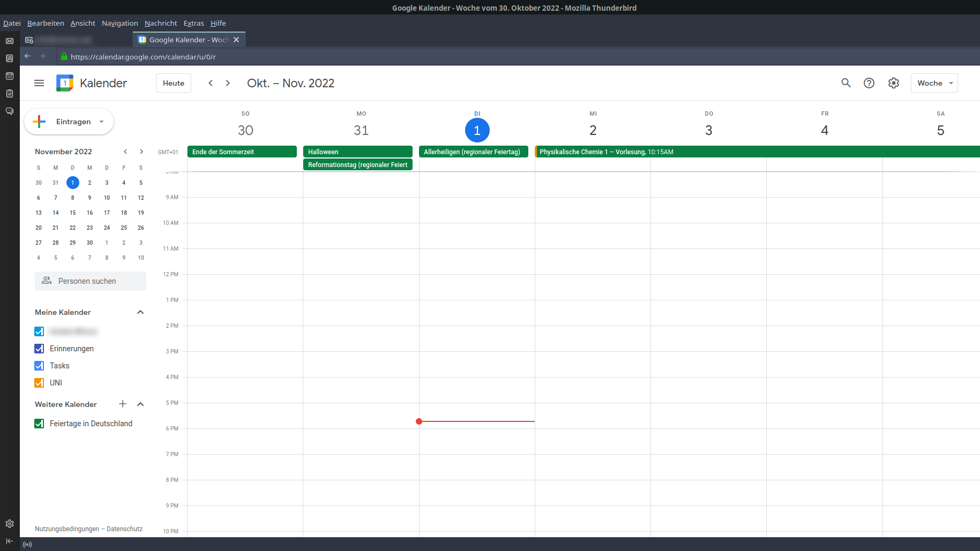Click the Google Calendar logo
This screenshot has height=551, width=980.
[x=65, y=83]
